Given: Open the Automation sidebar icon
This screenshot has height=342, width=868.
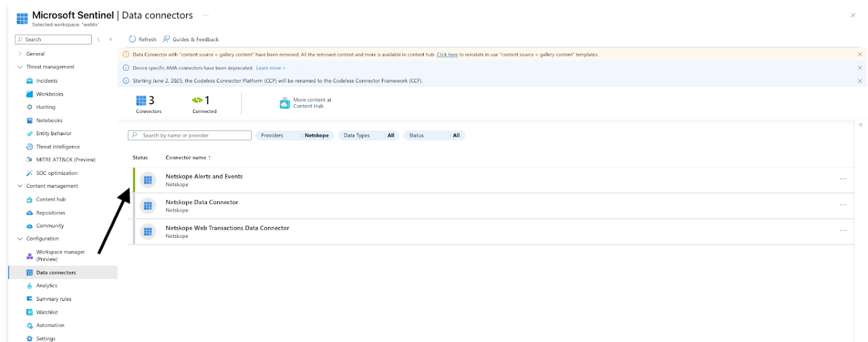Looking at the screenshot, I should 30,326.
